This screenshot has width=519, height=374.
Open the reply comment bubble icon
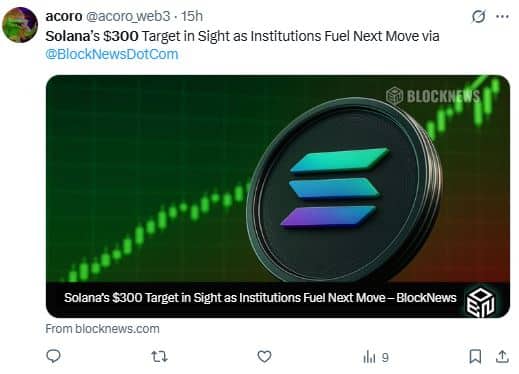[x=53, y=356]
